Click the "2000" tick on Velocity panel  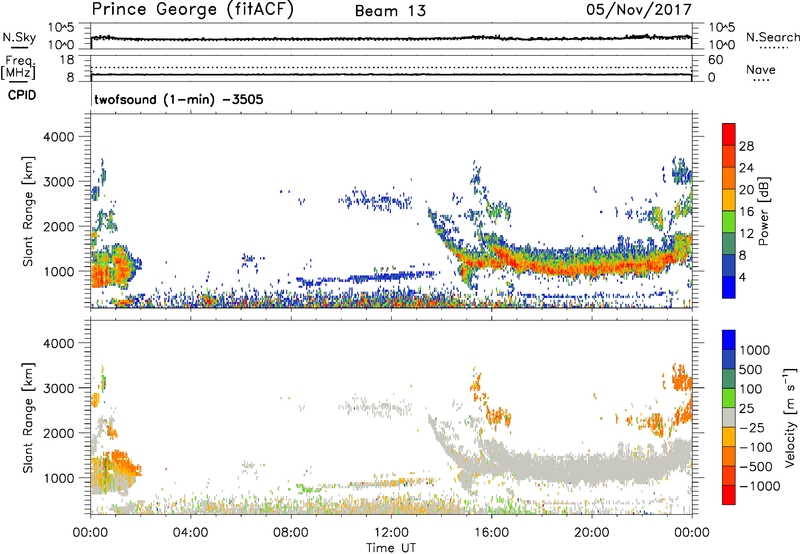(59, 433)
